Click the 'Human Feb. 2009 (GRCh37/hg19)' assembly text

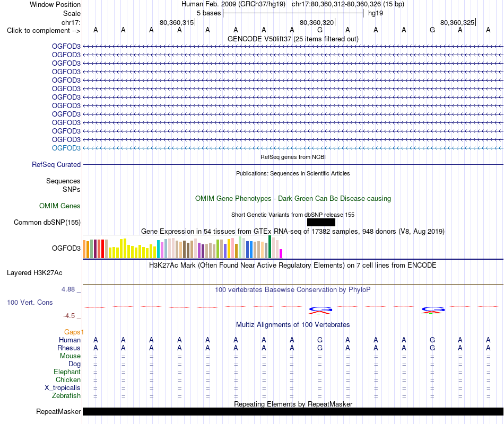click(x=233, y=4)
